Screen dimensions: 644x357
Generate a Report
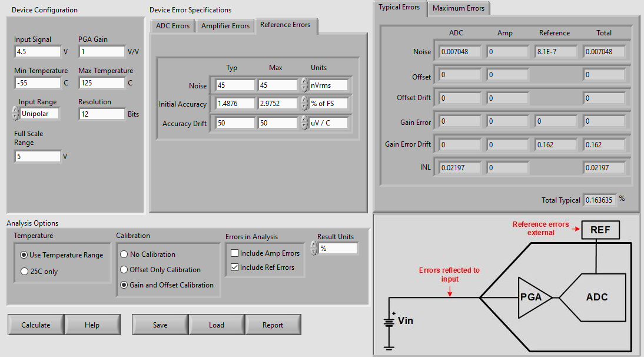pyautogui.click(x=273, y=324)
